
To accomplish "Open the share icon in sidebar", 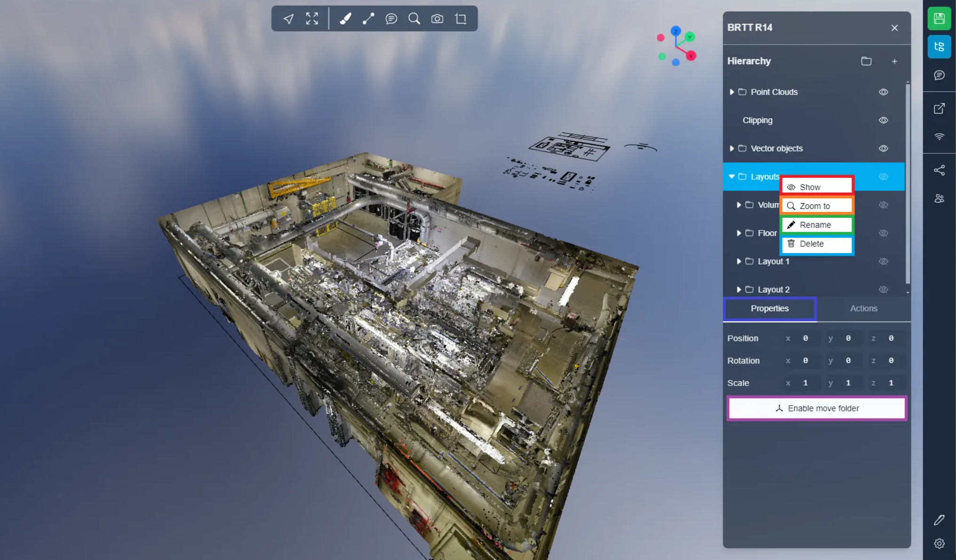I will click(x=939, y=170).
